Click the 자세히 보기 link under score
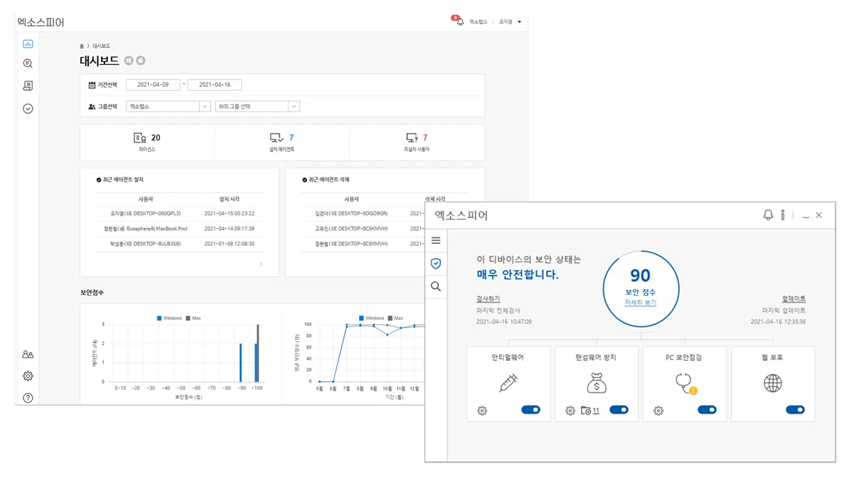 pos(640,303)
